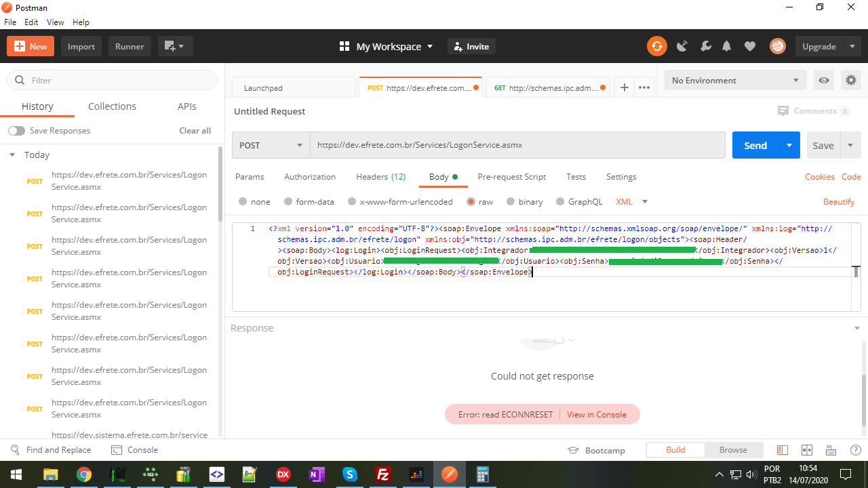Select the raw body type
This screenshot has height=488, width=868.
coord(471,202)
